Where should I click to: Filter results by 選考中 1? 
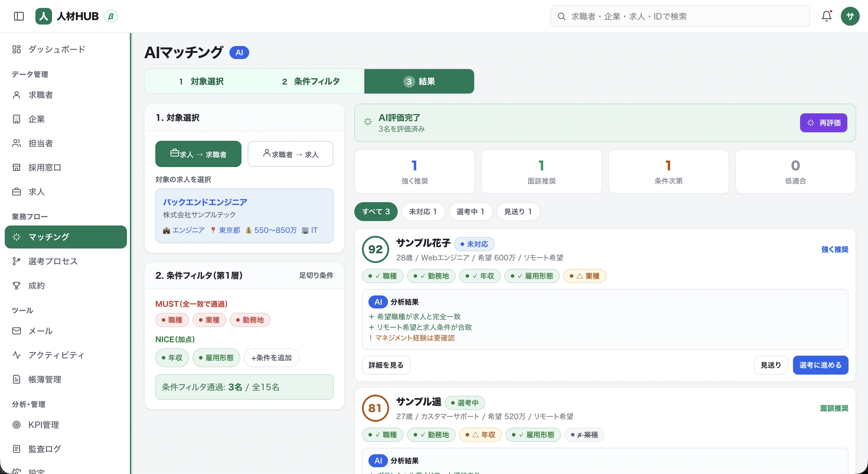tap(471, 212)
